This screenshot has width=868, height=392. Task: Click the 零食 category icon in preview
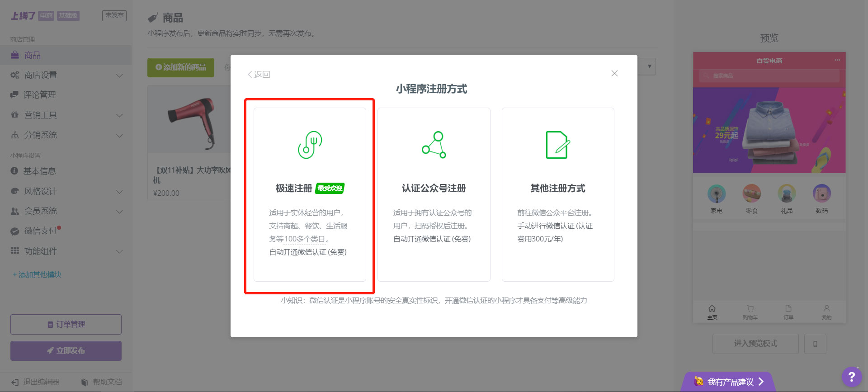751,194
